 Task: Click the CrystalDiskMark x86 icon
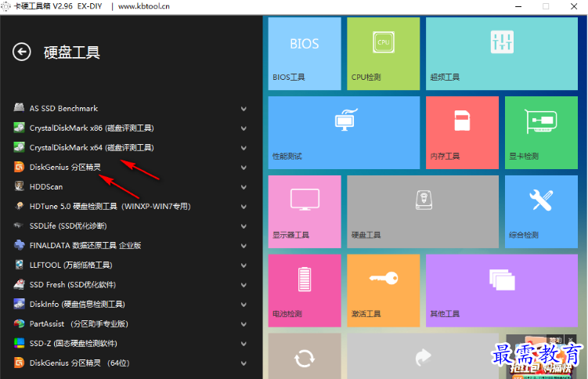click(19, 128)
